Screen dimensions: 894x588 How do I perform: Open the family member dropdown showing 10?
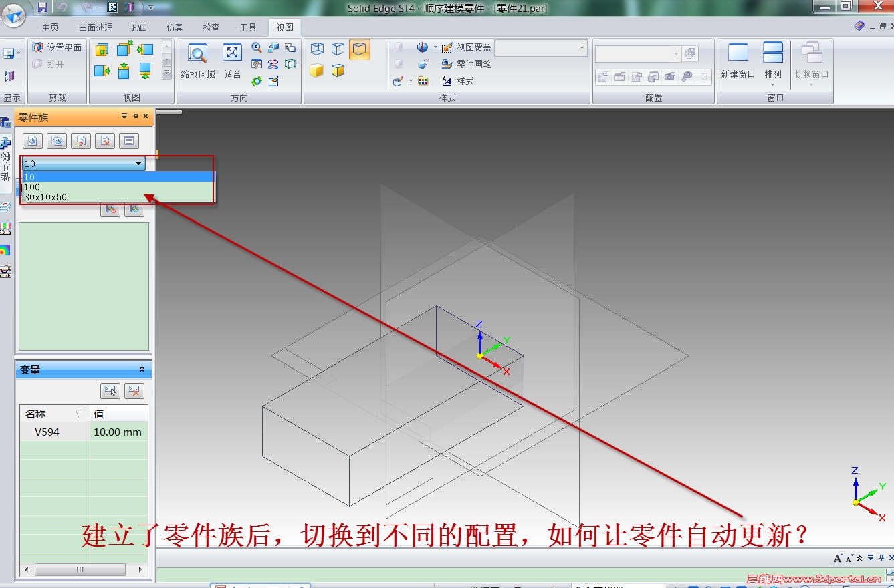point(84,163)
